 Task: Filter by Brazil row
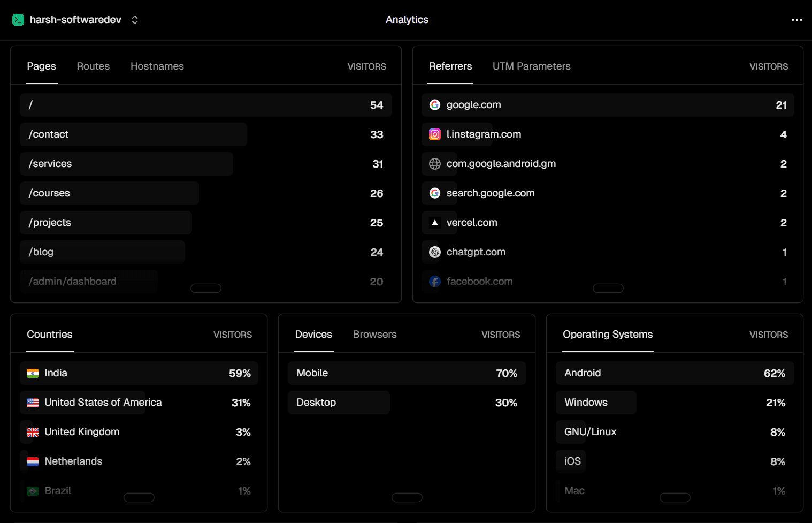[139, 491]
